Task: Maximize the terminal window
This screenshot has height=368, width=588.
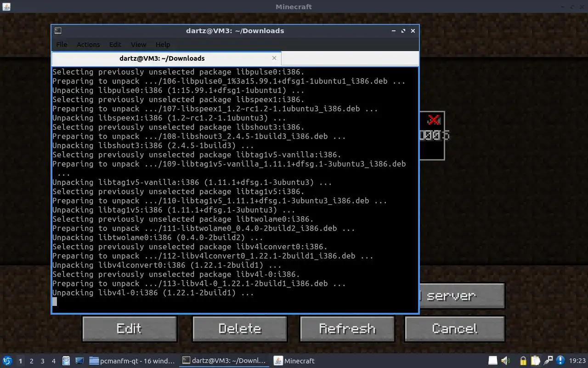Action: tap(403, 31)
